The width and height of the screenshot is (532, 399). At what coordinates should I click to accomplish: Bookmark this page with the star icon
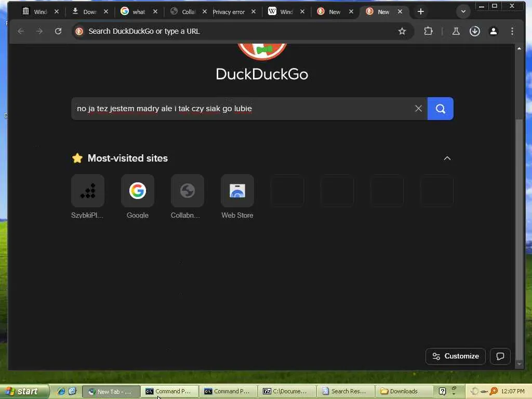coord(402,31)
